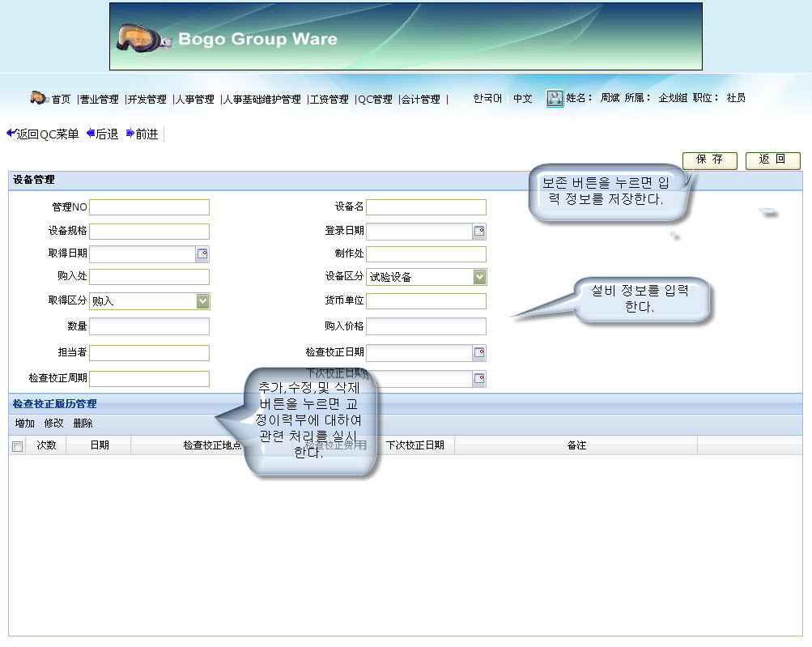Expand the 取得区分 dropdown
812x647 pixels.
(202, 301)
